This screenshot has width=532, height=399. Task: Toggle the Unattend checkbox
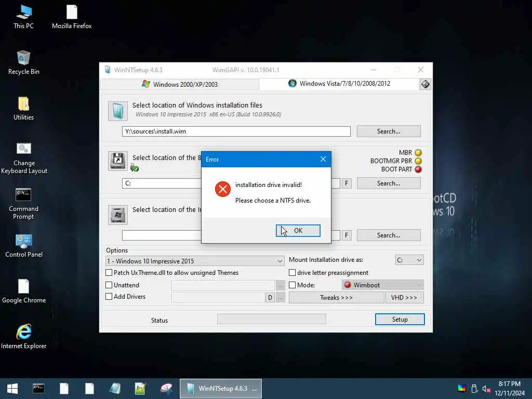pyautogui.click(x=109, y=285)
